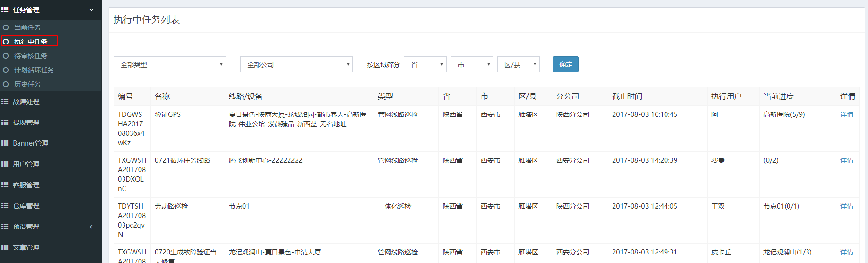Click task number TDGWSHA201708036x4wKz

pos(132,128)
